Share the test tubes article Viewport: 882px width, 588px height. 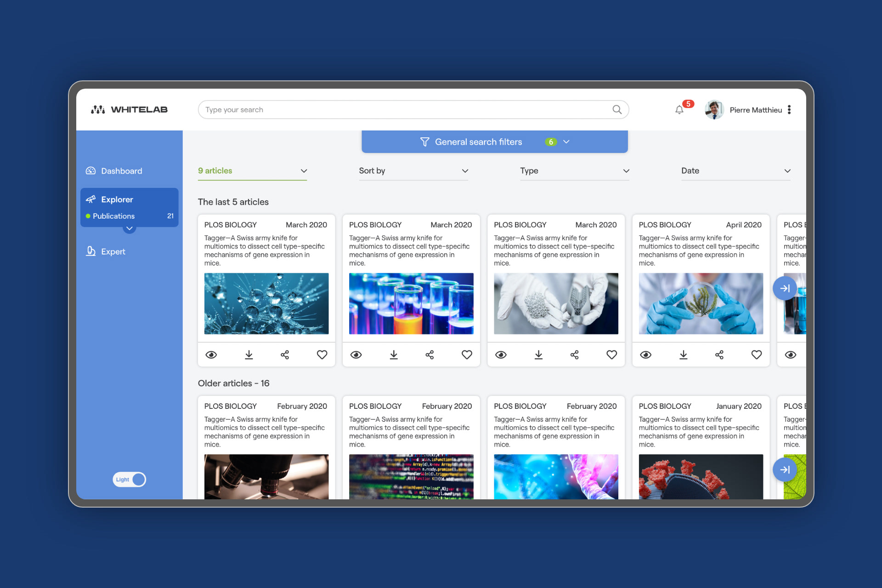[430, 355]
